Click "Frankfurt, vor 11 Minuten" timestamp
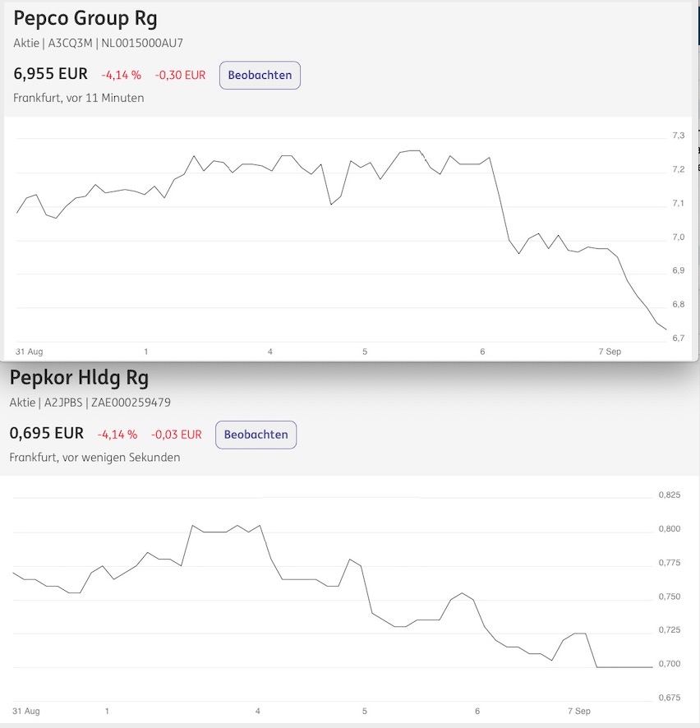The height and width of the screenshot is (728, 700). click(79, 98)
